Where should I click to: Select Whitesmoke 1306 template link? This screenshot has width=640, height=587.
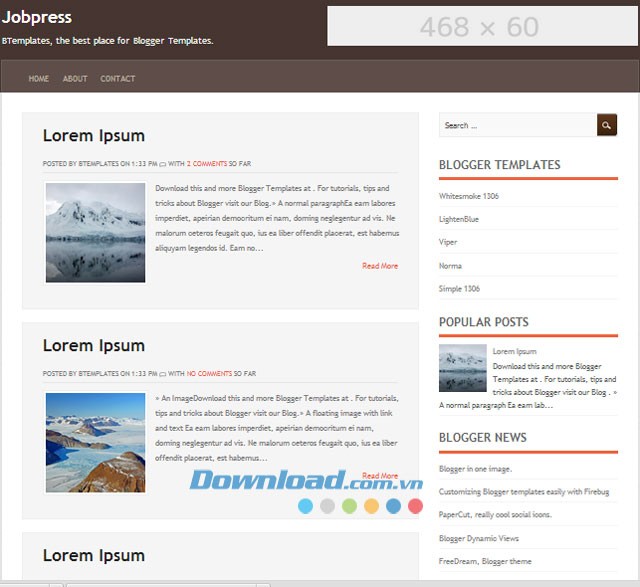[x=469, y=196]
